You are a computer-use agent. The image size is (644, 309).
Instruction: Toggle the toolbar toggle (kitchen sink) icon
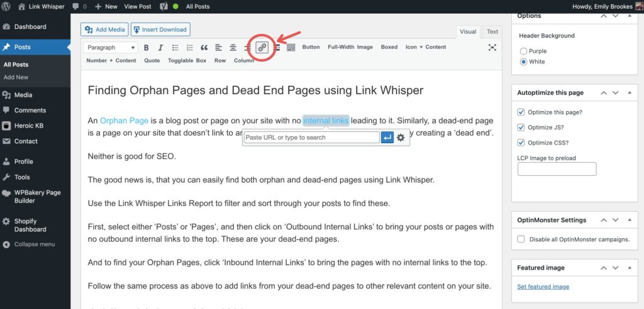point(291,48)
